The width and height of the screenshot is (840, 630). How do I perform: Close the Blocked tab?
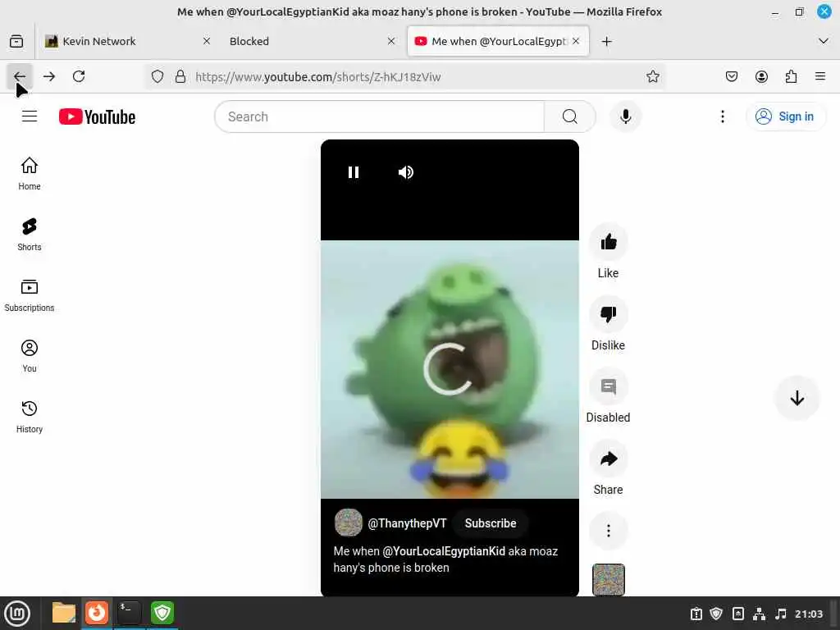(391, 41)
